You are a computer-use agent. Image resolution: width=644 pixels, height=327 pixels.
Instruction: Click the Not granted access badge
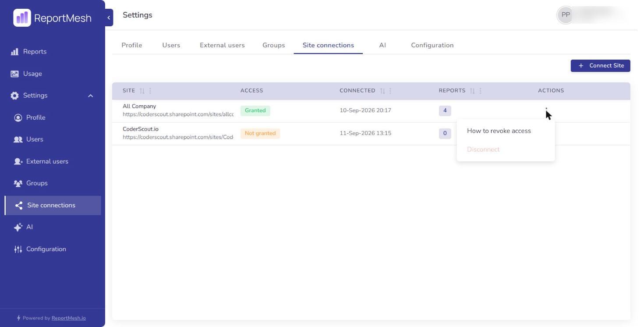coord(260,133)
